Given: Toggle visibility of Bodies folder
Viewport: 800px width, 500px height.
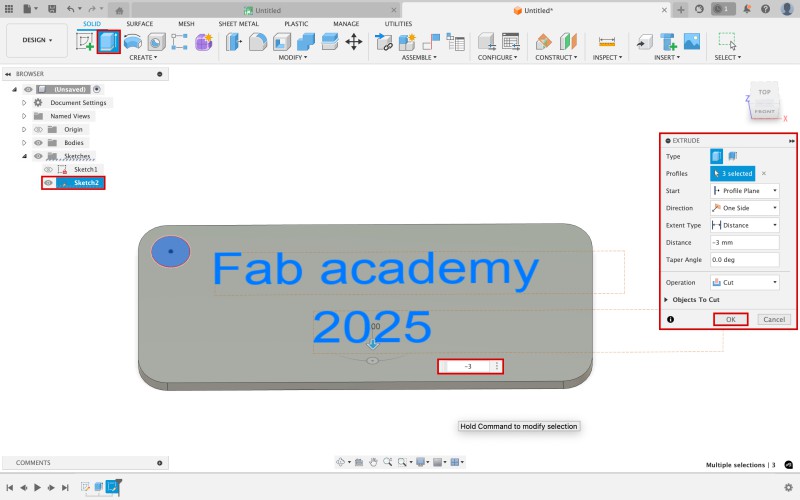Looking at the screenshot, I should click(x=38, y=143).
